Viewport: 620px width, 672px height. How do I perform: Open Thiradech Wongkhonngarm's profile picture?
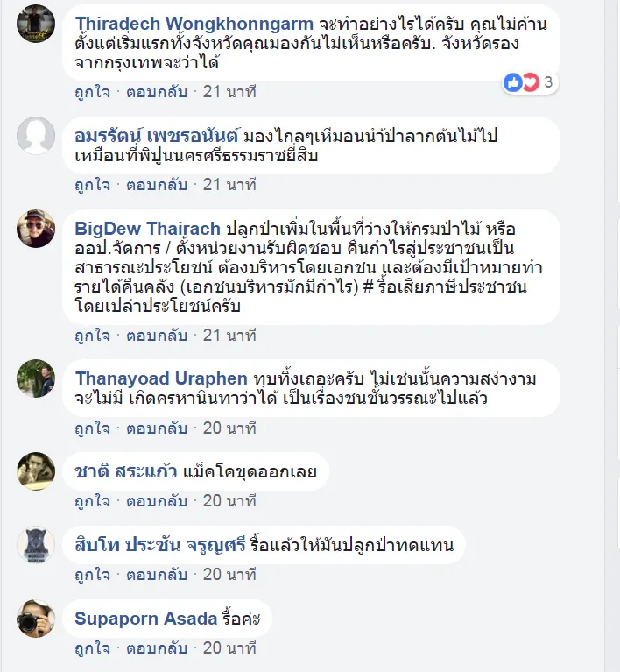(x=37, y=24)
